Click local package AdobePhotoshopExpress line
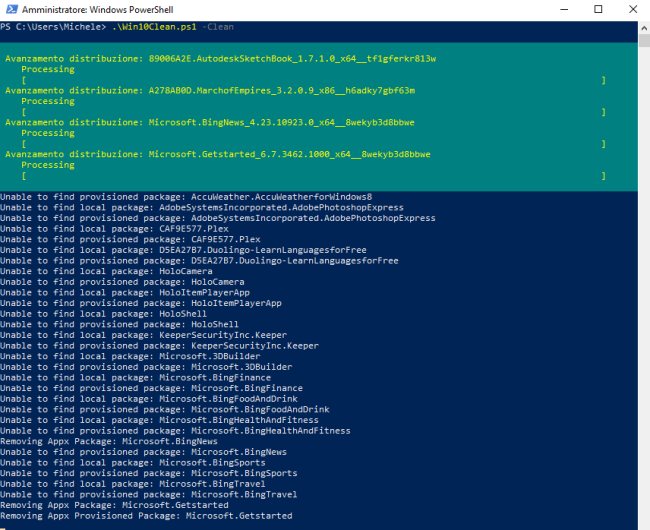650x530 pixels. (x=202, y=208)
